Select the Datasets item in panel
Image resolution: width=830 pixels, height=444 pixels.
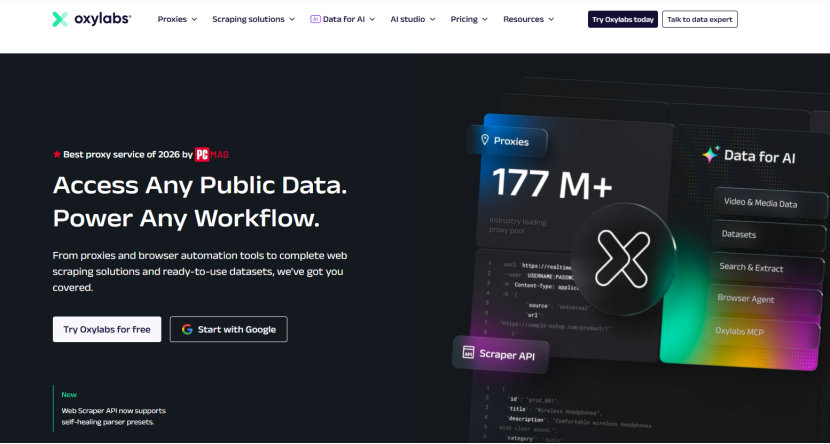(740, 235)
